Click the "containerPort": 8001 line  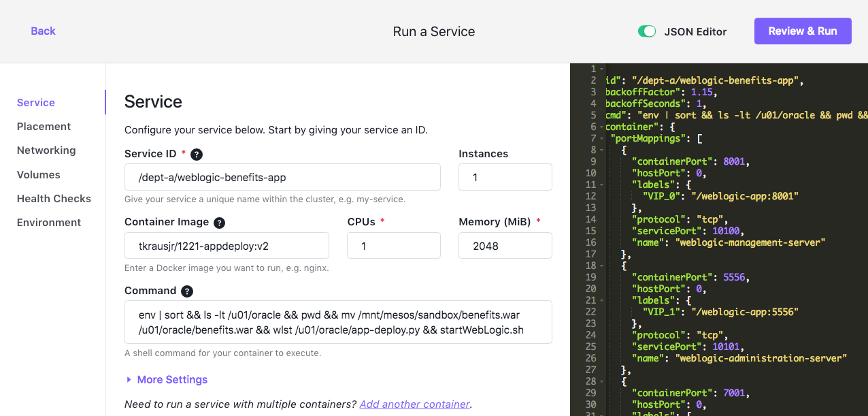pyautogui.click(x=690, y=162)
